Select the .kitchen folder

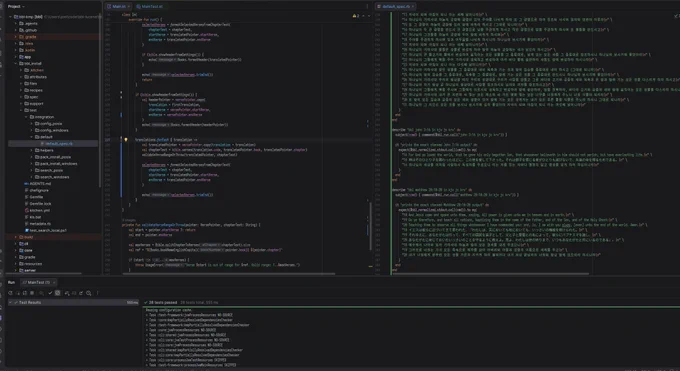(34, 70)
